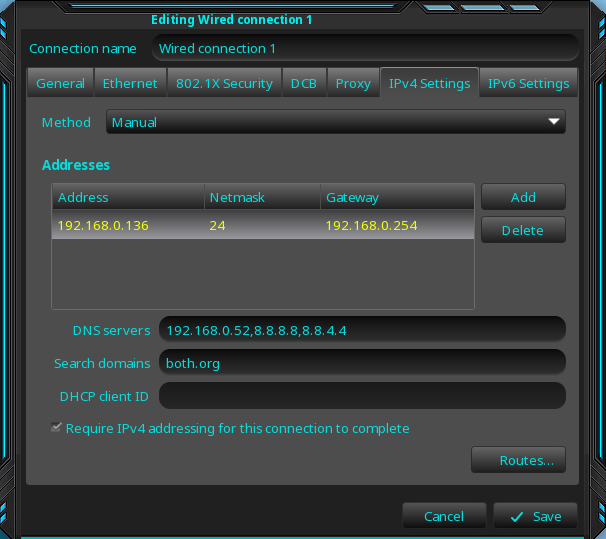The width and height of the screenshot is (606, 539).
Task: Open the Proxy tab
Action: pos(353,84)
